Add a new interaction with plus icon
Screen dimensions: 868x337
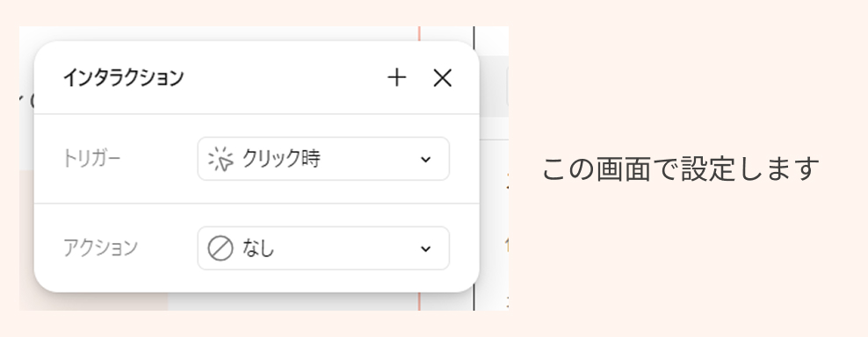coord(396,78)
